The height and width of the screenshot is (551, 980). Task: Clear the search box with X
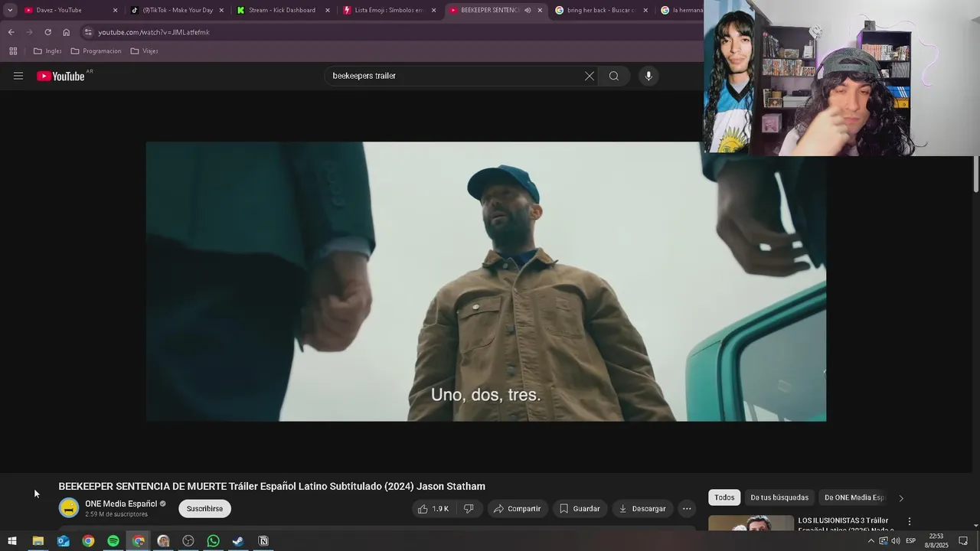tap(590, 76)
